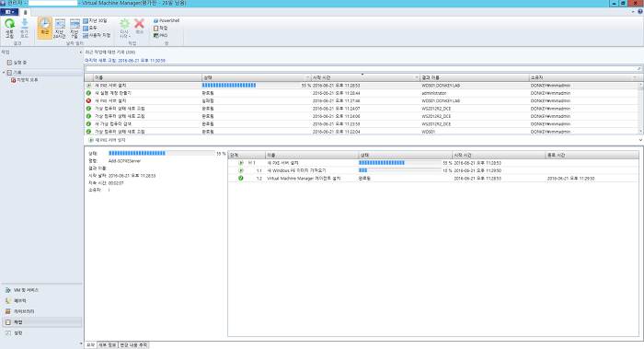The height and width of the screenshot is (349, 644).
Task: Click the green Refresh icon in the ribbon
Action: pyautogui.click(x=9, y=24)
